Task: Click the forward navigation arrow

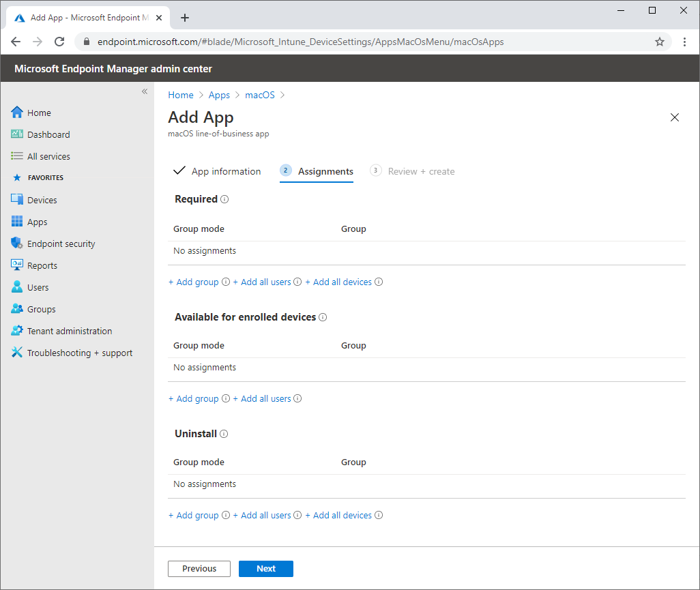Action: click(38, 42)
